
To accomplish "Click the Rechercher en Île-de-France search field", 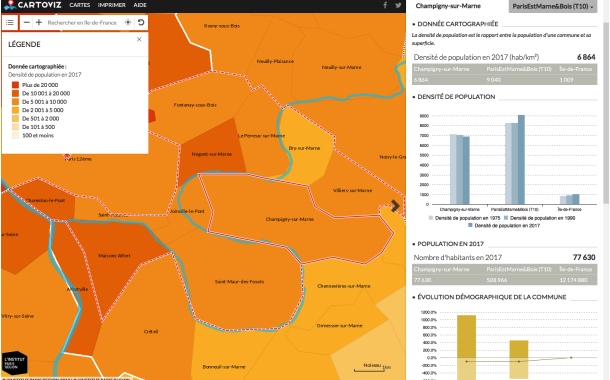I will click(x=82, y=23).
